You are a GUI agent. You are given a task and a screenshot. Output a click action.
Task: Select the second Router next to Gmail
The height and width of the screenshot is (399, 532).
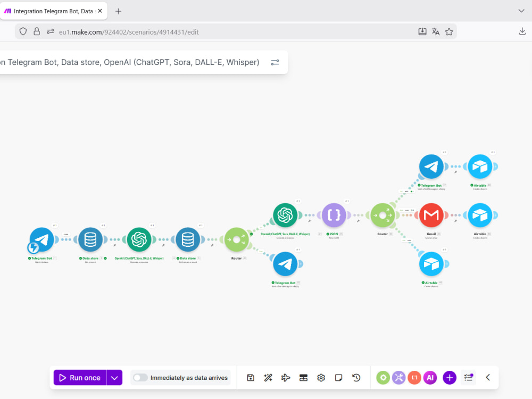tap(383, 215)
